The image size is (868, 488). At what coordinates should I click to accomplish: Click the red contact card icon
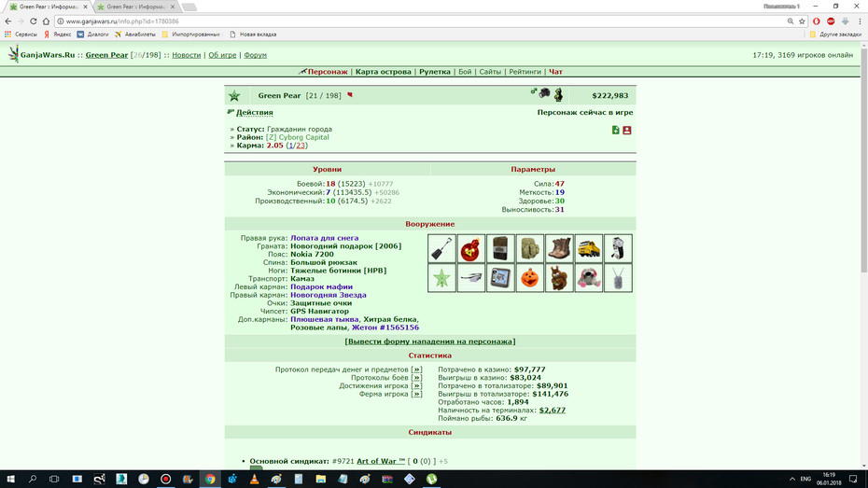tap(627, 130)
